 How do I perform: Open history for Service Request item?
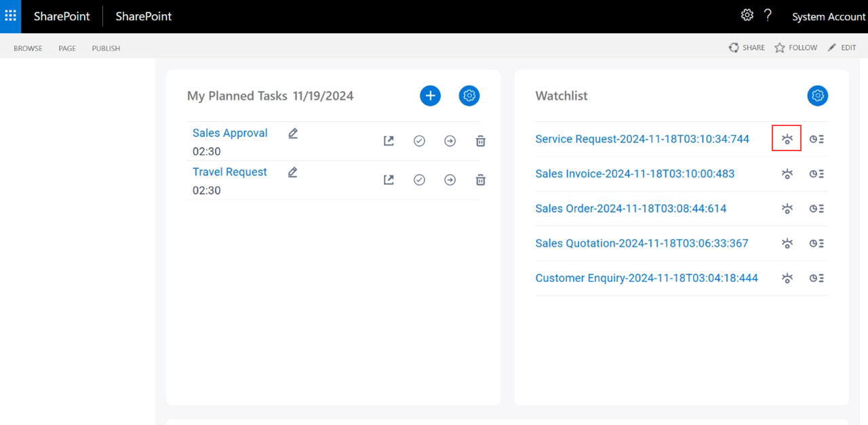coord(817,139)
